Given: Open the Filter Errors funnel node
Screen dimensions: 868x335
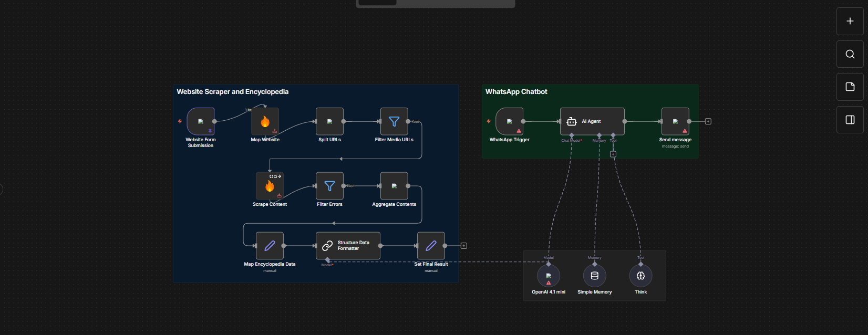Looking at the screenshot, I should point(329,186).
